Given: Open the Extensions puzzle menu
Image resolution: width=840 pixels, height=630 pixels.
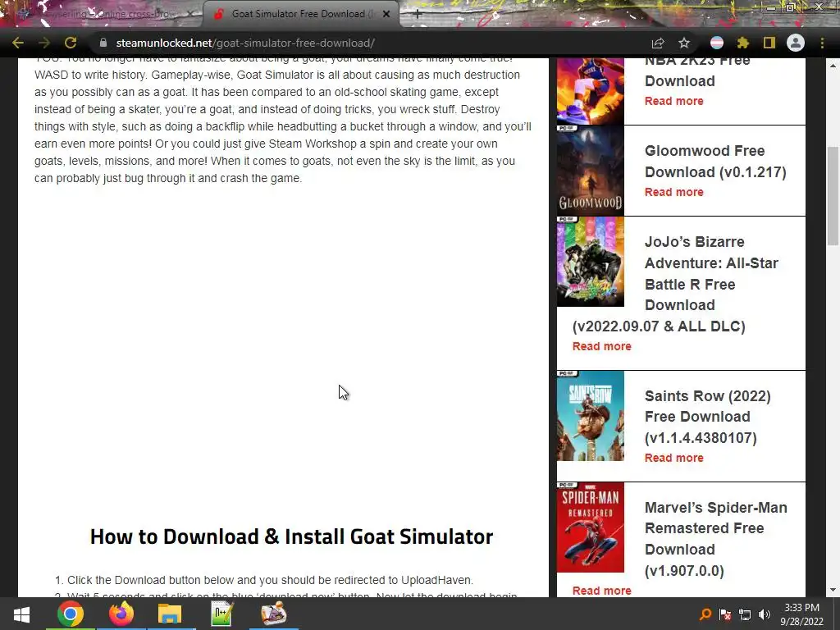Looking at the screenshot, I should tap(743, 43).
